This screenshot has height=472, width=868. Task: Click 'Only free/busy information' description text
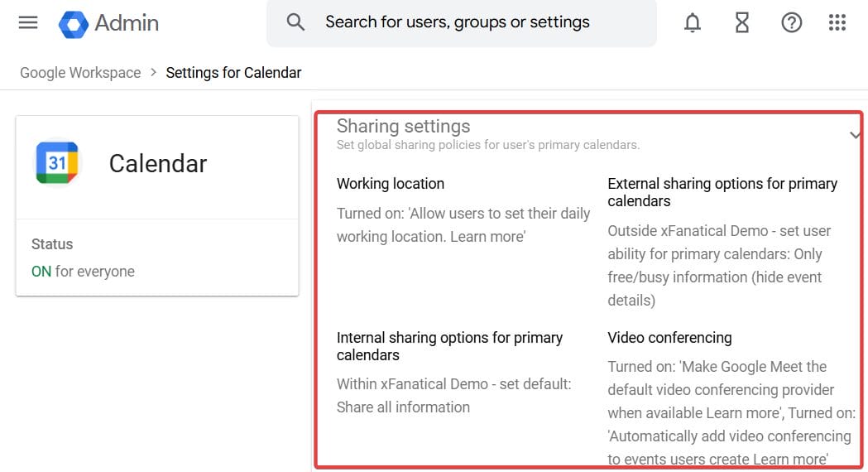(x=715, y=277)
